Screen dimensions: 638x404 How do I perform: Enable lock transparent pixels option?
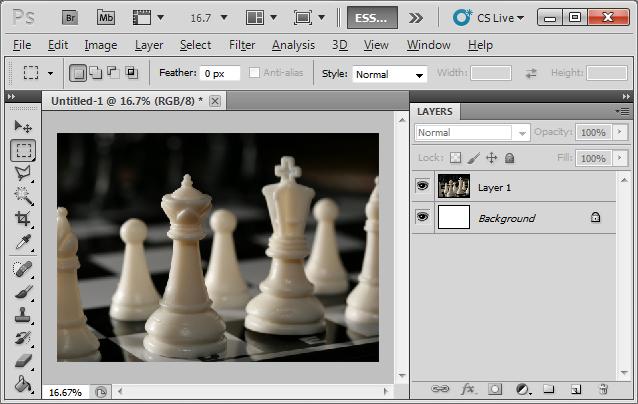click(455, 158)
